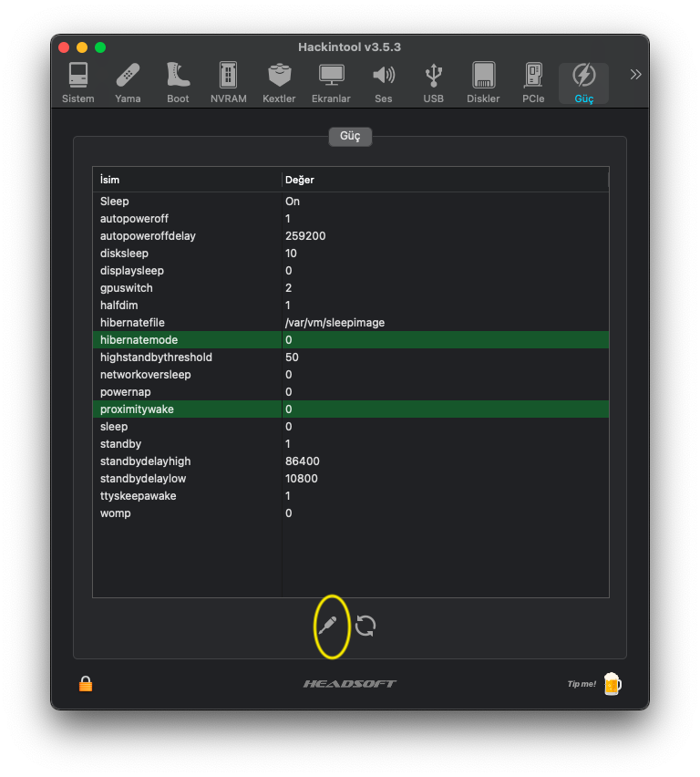The width and height of the screenshot is (700, 777).
Task: Refresh the power settings list
Action: tap(365, 626)
